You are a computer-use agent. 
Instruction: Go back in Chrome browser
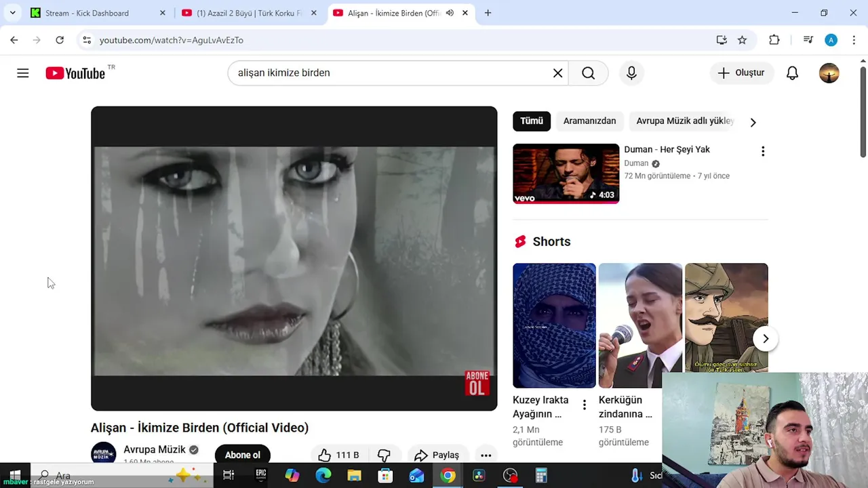14,40
